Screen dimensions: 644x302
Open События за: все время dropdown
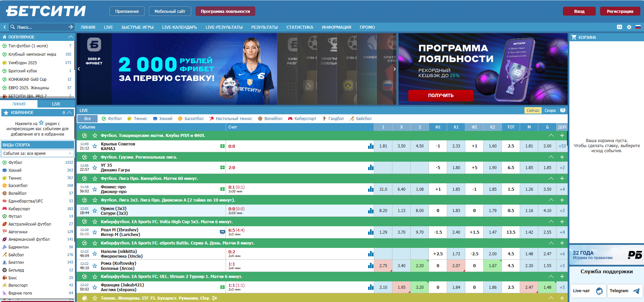click(x=37, y=154)
